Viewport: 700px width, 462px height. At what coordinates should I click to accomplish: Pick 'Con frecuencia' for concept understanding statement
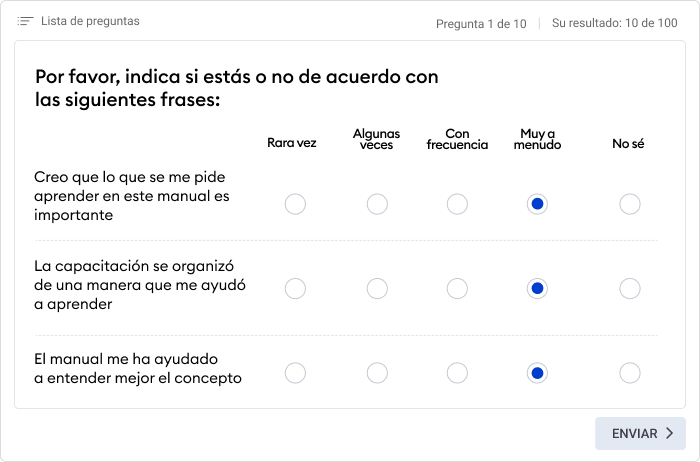(x=457, y=373)
